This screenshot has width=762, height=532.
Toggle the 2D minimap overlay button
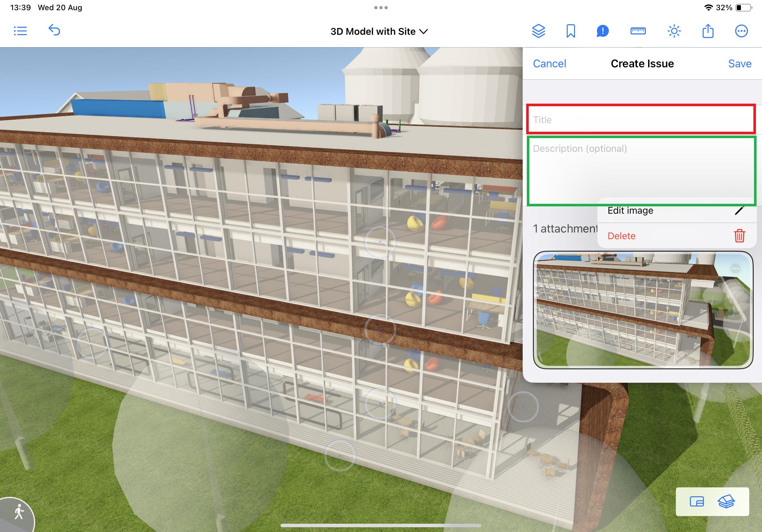click(x=696, y=501)
